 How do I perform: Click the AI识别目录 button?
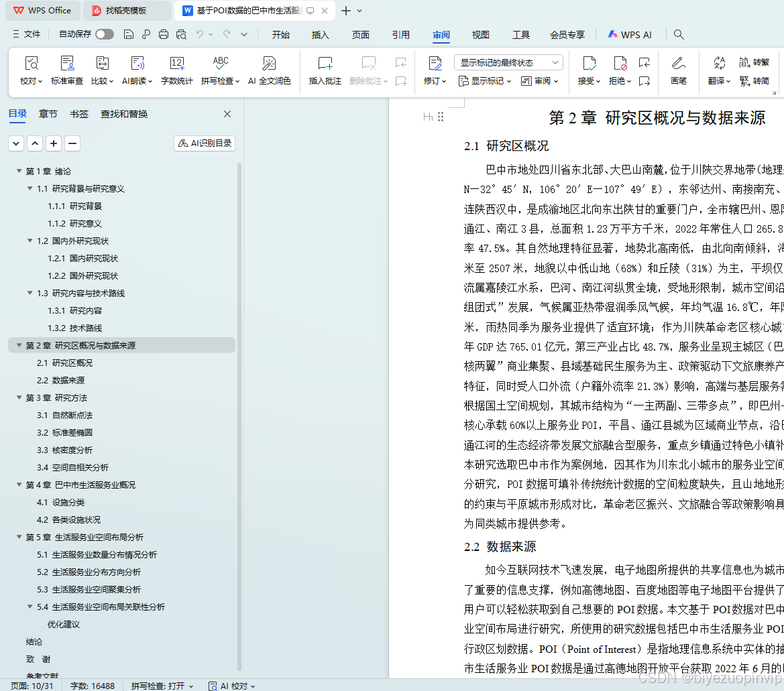coord(205,143)
